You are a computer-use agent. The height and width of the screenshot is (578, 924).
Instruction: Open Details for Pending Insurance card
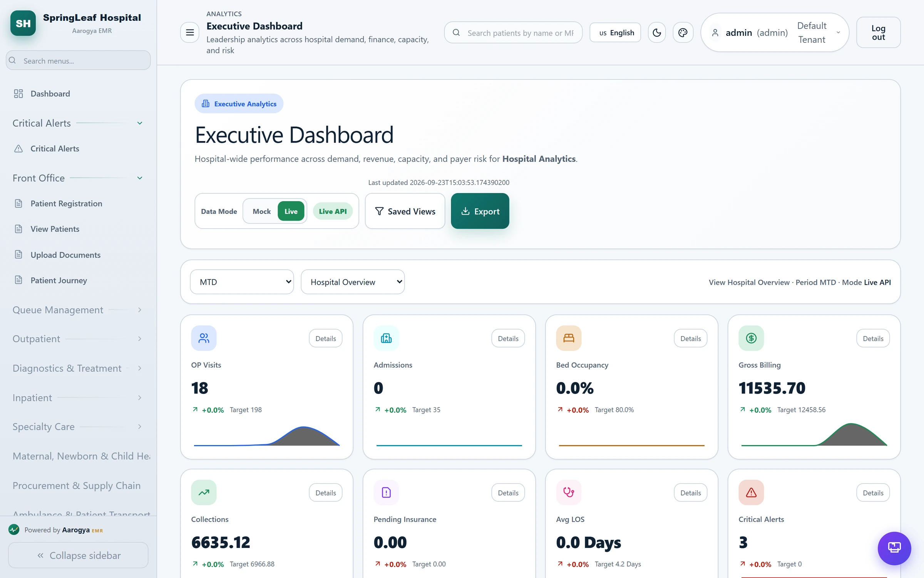click(x=508, y=493)
